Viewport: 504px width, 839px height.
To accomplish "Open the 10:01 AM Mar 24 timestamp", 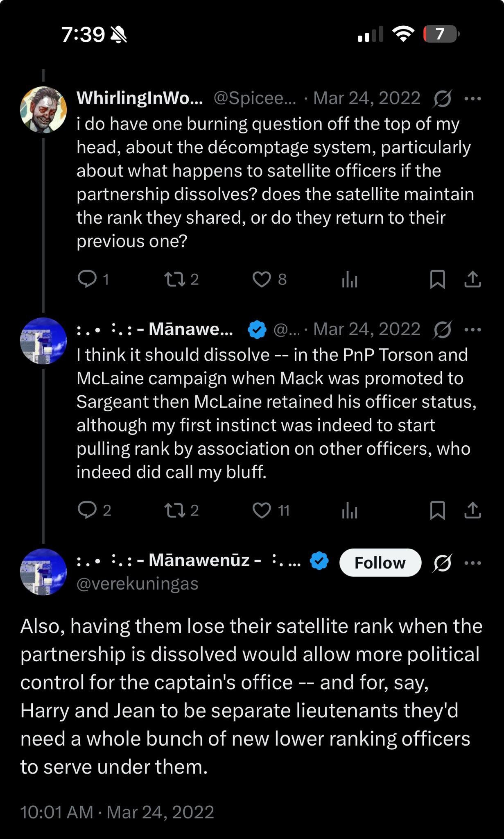I will (117, 812).
